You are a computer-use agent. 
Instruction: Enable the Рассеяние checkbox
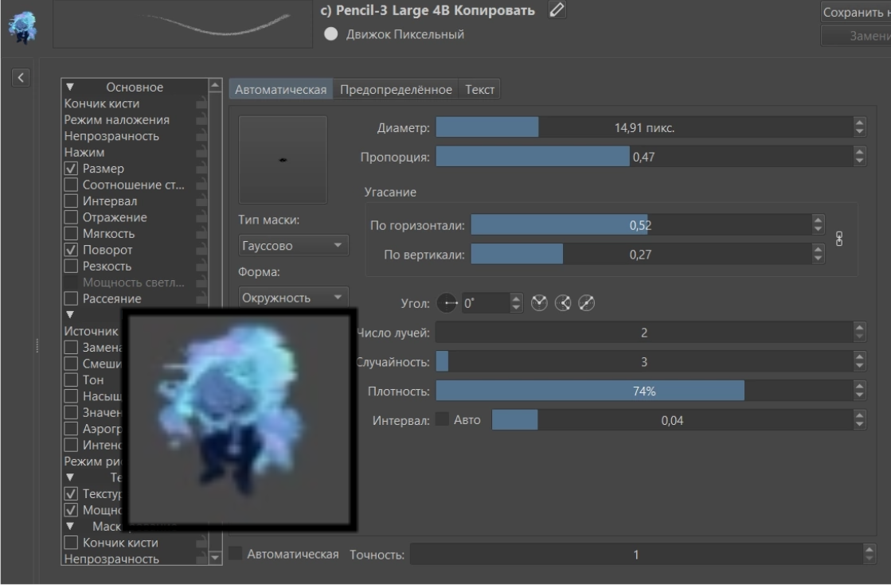tap(71, 298)
